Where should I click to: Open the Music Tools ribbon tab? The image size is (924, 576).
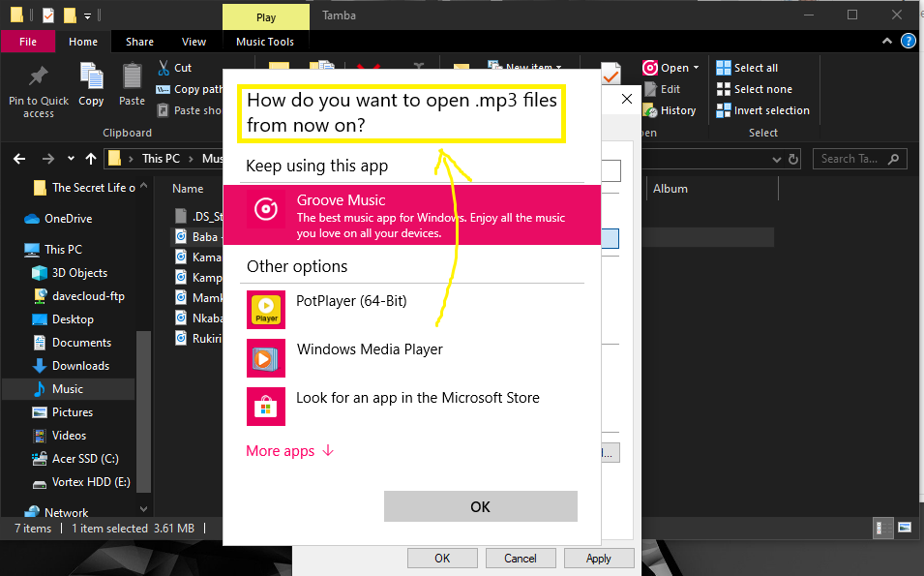(x=265, y=42)
